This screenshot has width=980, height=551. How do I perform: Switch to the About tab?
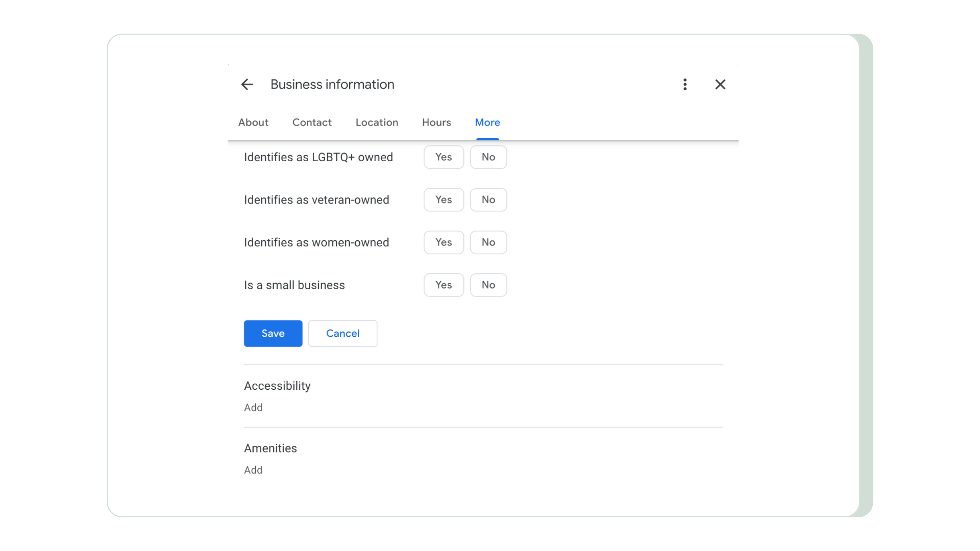coord(253,122)
